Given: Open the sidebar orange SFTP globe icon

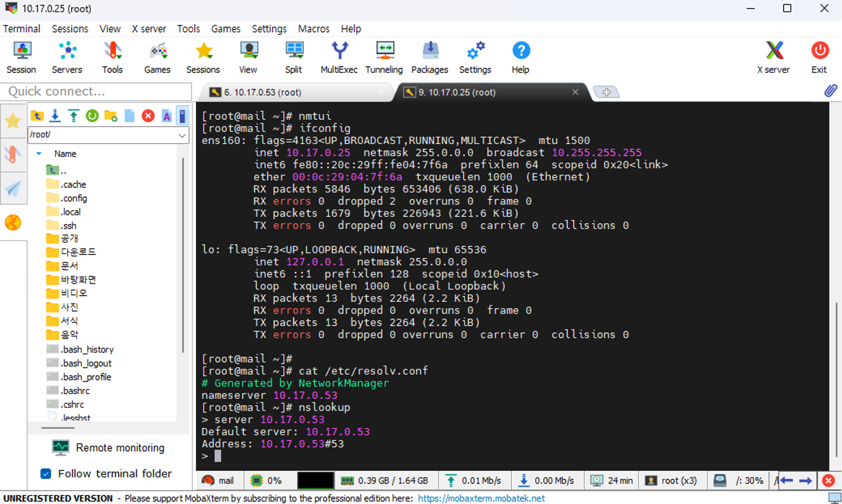Looking at the screenshot, I should [13, 222].
